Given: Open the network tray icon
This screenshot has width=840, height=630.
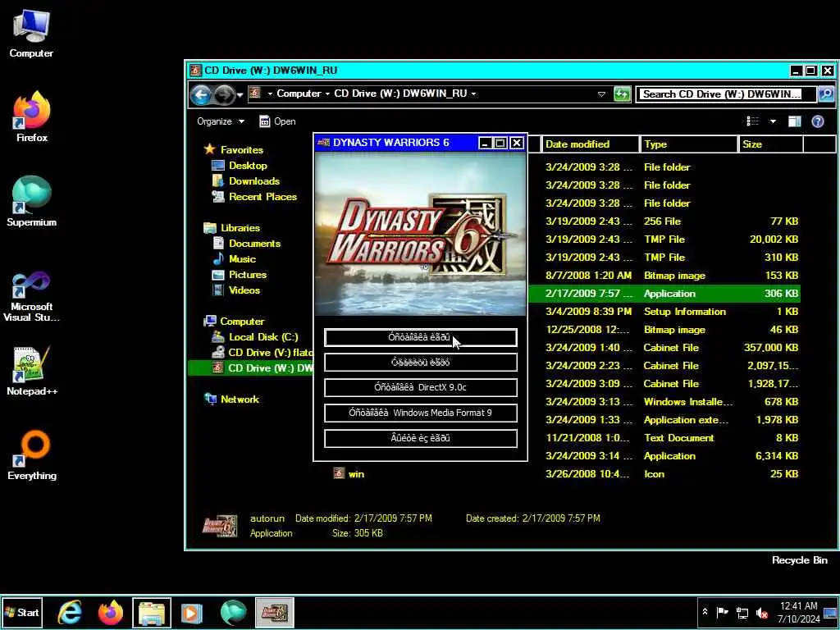Looking at the screenshot, I should point(742,612).
